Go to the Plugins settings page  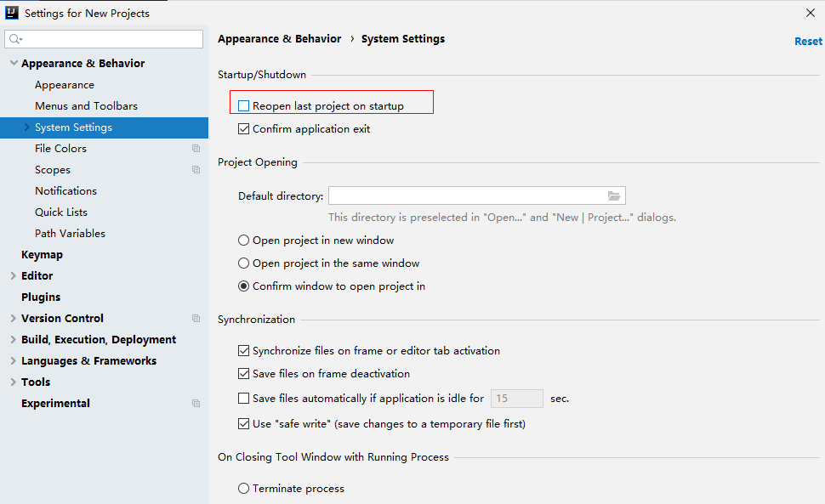41,297
